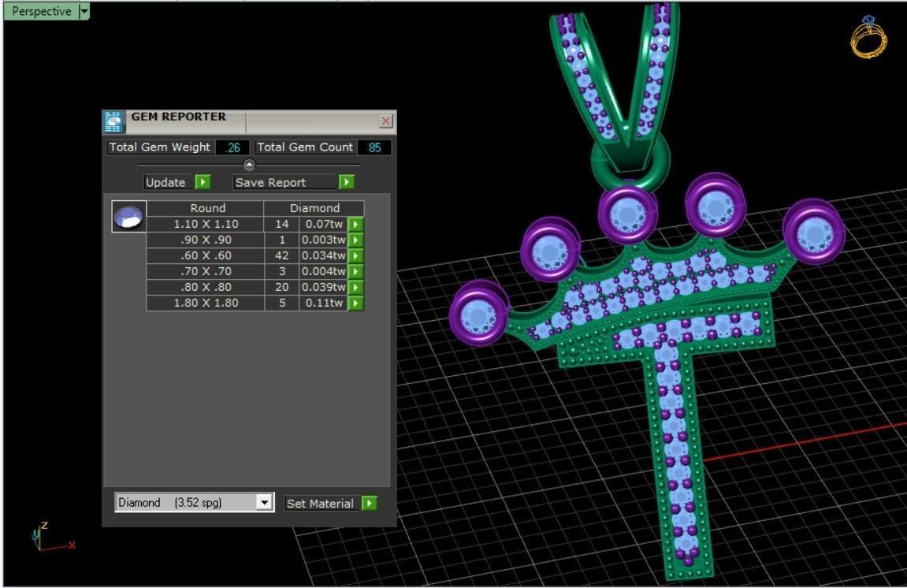Click the count cell showing 42

click(281, 255)
